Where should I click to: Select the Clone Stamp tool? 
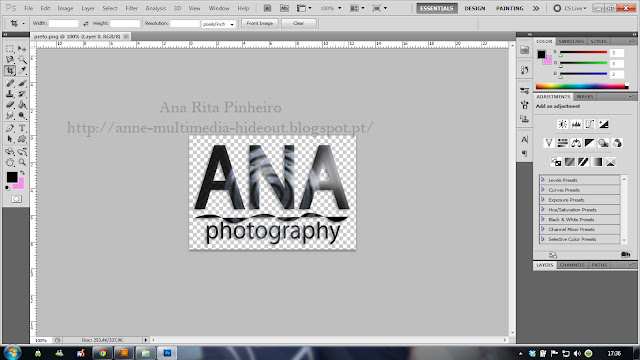point(10,94)
